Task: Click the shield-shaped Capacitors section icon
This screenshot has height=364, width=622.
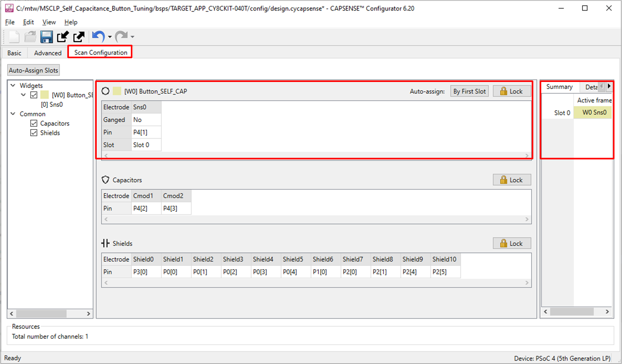Action: pyautogui.click(x=106, y=180)
